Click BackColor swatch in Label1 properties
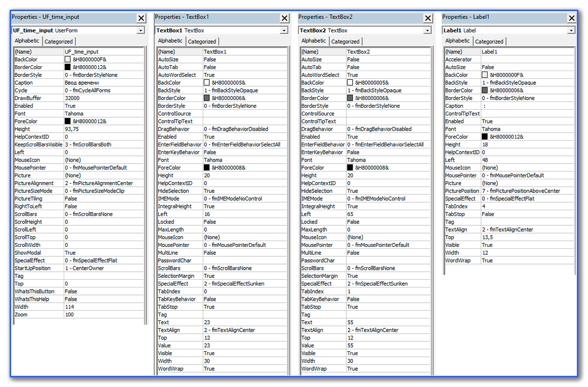The image size is (588, 387). coord(485,75)
